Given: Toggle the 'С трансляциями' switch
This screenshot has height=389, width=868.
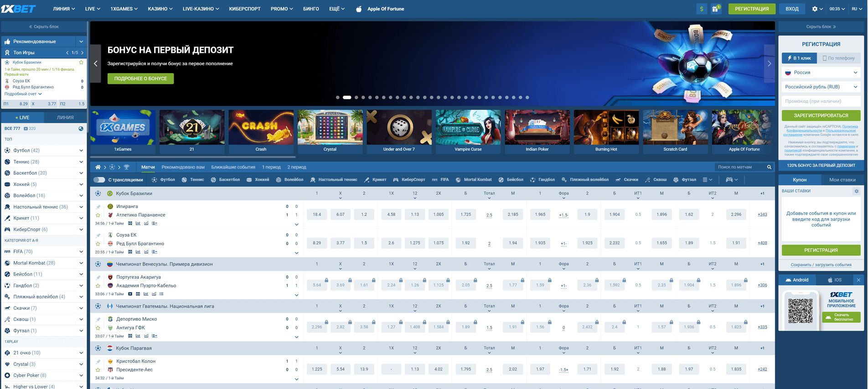Looking at the screenshot, I should (x=99, y=180).
